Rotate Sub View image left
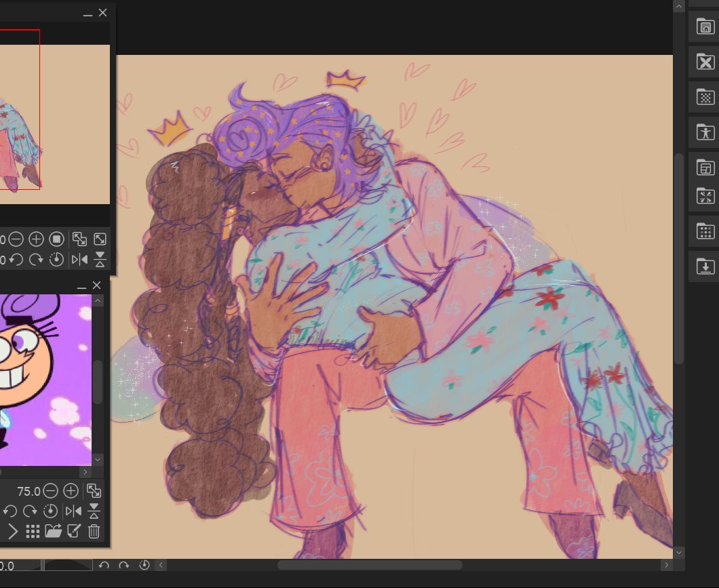 (x=9, y=511)
